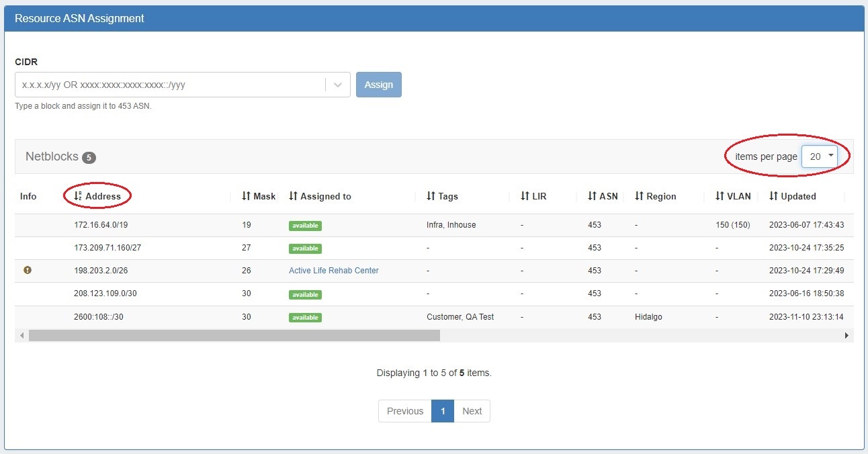This screenshot has width=868, height=454.
Task: Click the ASN column sort icon
Action: tap(592, 196)
